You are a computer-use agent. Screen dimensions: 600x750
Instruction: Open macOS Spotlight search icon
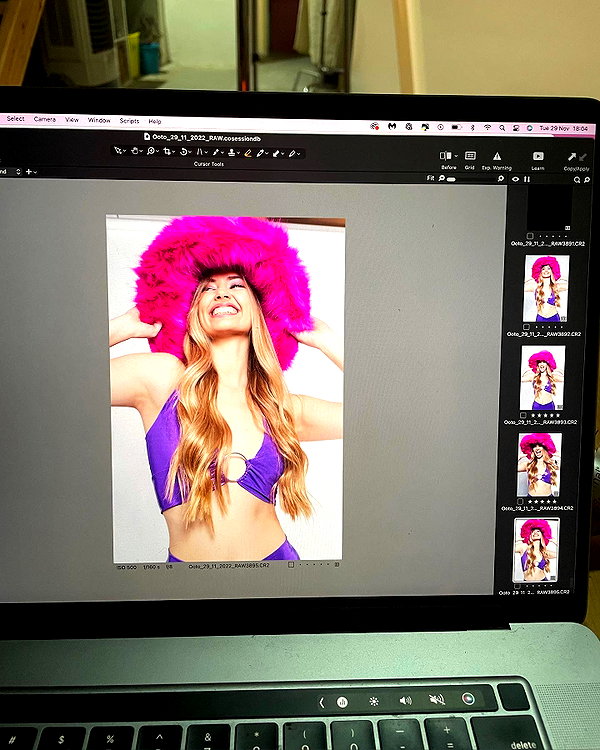point(501,128)
